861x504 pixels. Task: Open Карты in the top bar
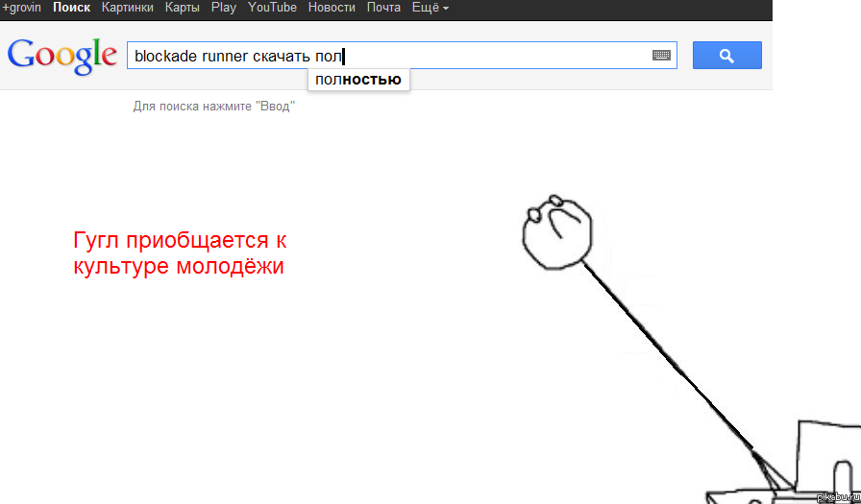pyautogui.click(x=182, y=8)
